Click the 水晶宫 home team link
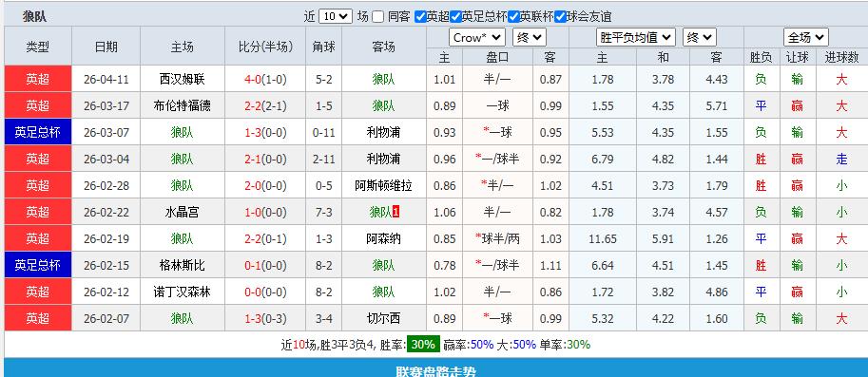The height and width of the screenshot is (377, 868). coord(183,212)
